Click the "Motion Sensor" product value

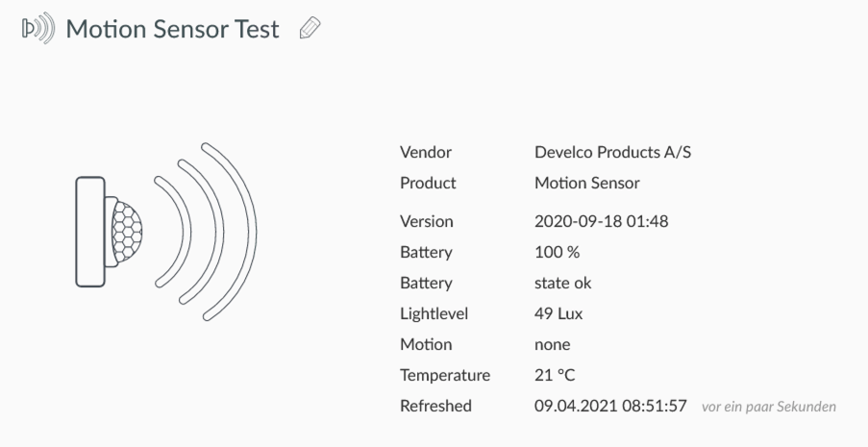586,183
